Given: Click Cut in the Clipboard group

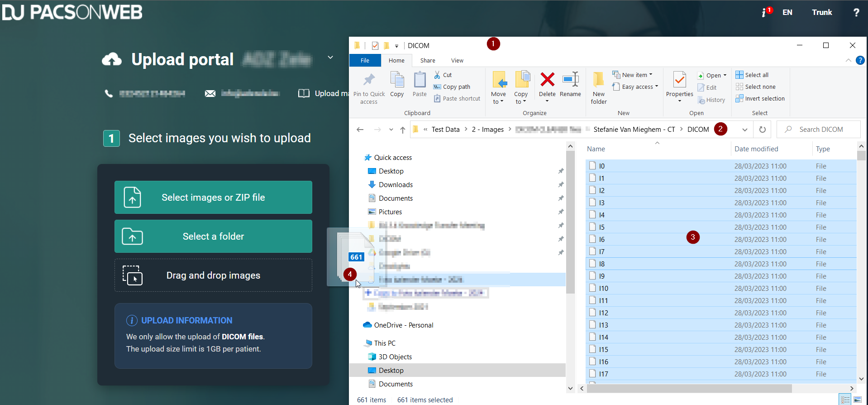Looking at the screenshot, I should click(x=443, y=75).
